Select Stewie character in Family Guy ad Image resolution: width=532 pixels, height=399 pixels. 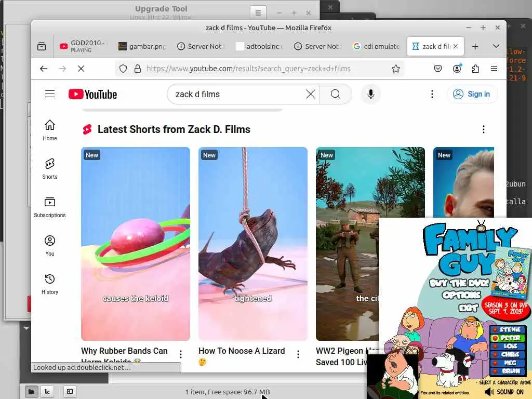click(x=508, y=329)
